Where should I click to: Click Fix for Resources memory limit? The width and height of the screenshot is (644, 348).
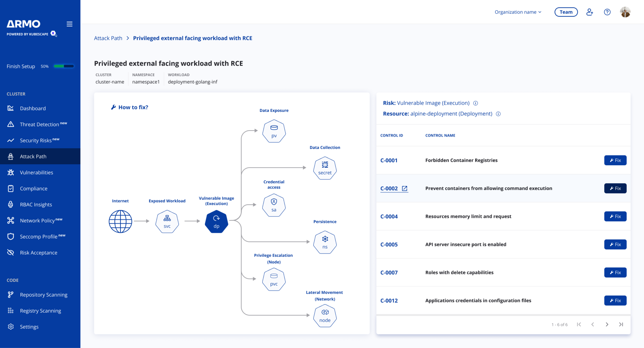[x=615, y=216]
